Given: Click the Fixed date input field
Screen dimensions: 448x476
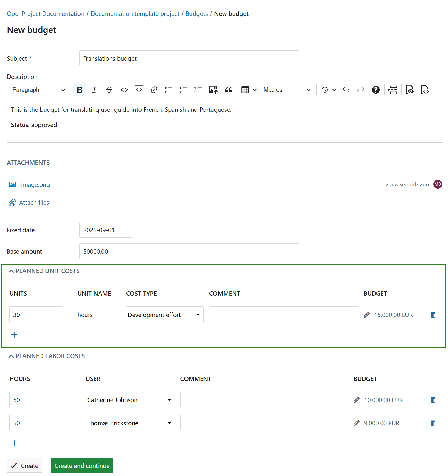Looking at the screenshot, I should point(106,230).
